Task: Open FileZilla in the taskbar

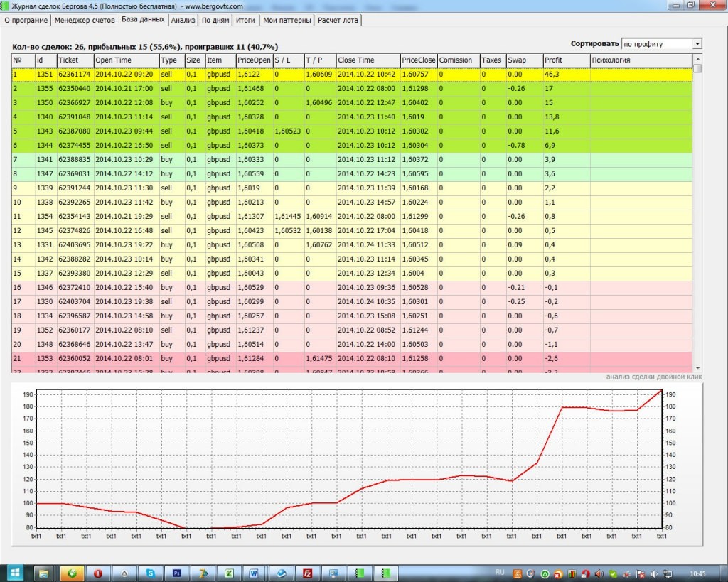Action: click(x=308, y=572)
